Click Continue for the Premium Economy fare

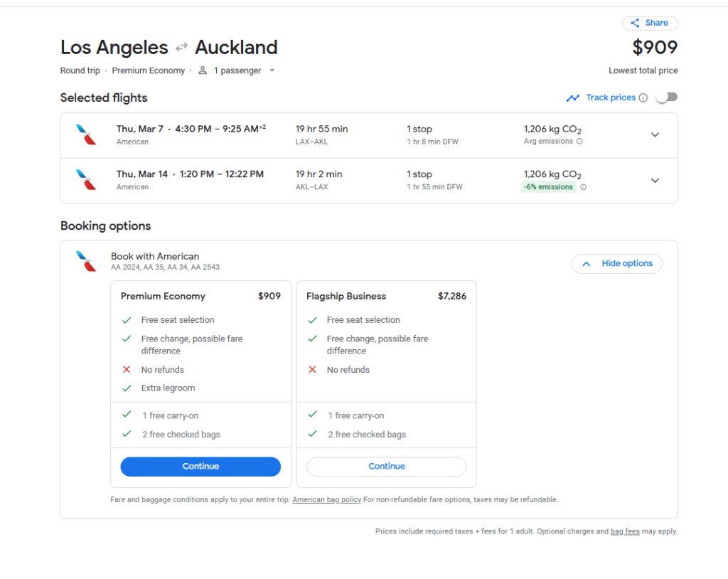pyautogui.click(x=200, y=466)
